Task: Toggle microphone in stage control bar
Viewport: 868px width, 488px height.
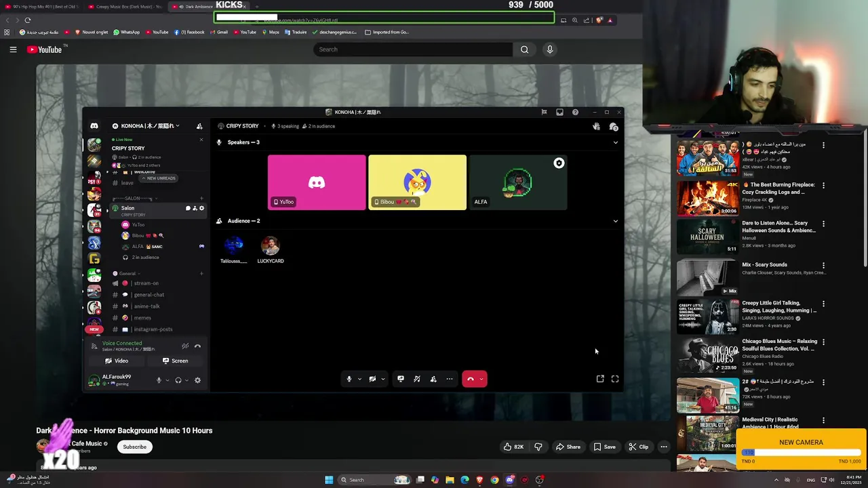Action: click(x=349, y=379)
